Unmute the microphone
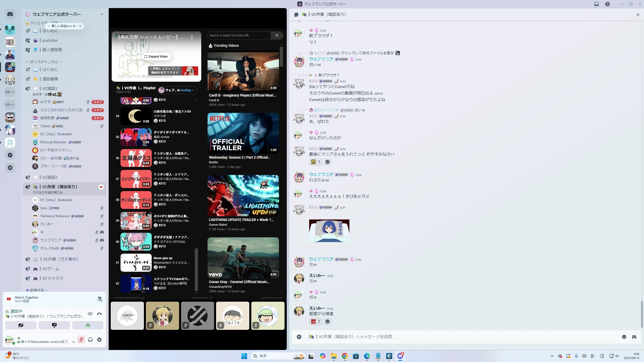The height and width of the screenshot is (362, 644). point(81,340)
